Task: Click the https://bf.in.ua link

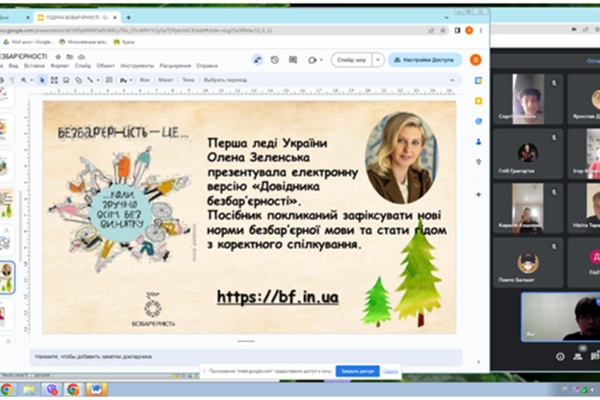Action: click(278, 297)
